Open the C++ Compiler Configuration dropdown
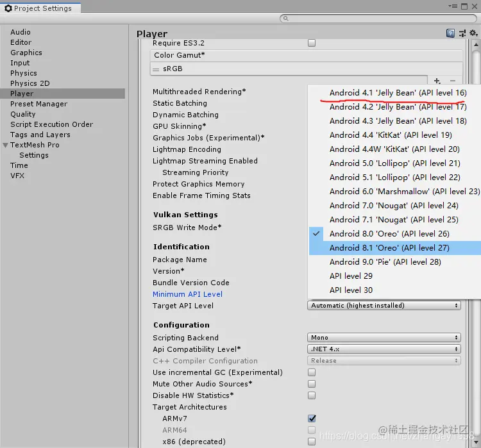This screenshot has width=481, height=448. click(384, 361)
